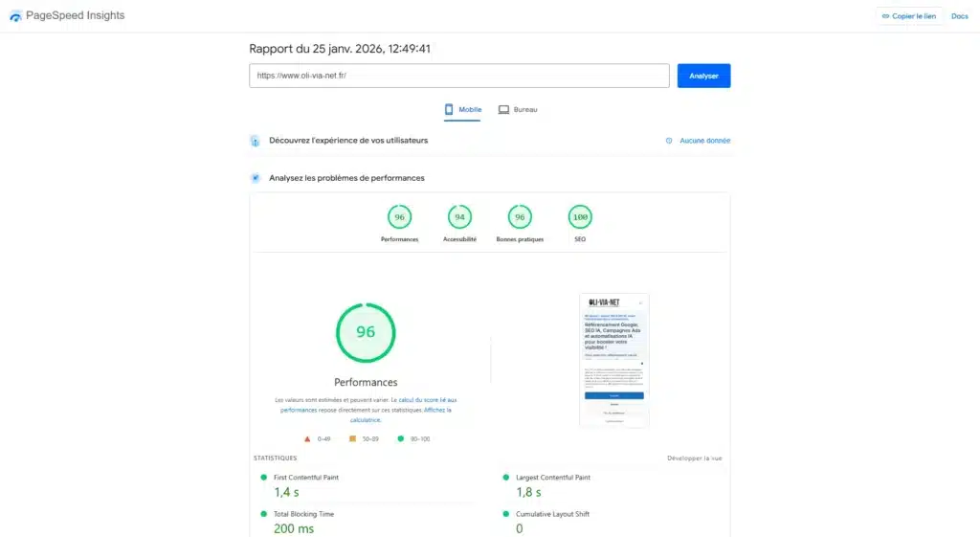Click the 1,4 s value

286,493
